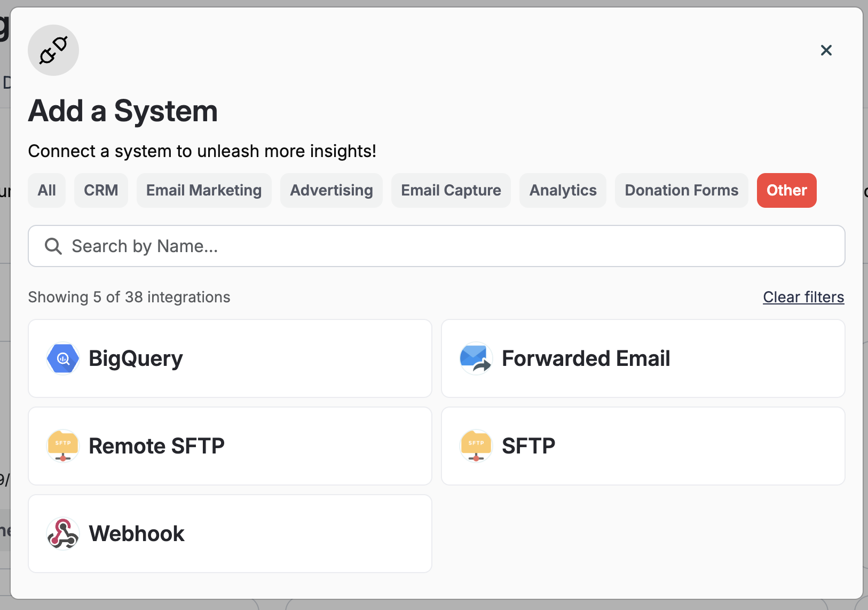The width and height of the screenshot is (868, 610).
Task: Click the SFTP folder icon
Action: tap(476, 446)
